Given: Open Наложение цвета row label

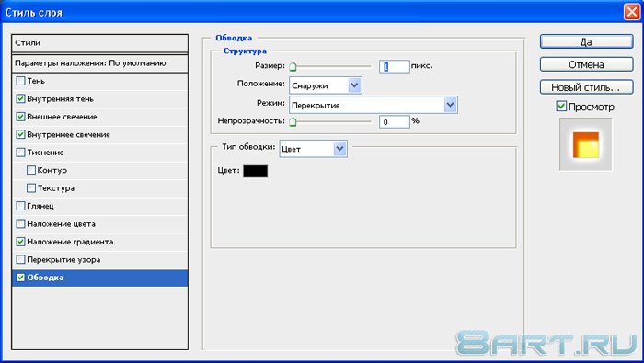Looking at the screenshot, I should tap(62, 224).
